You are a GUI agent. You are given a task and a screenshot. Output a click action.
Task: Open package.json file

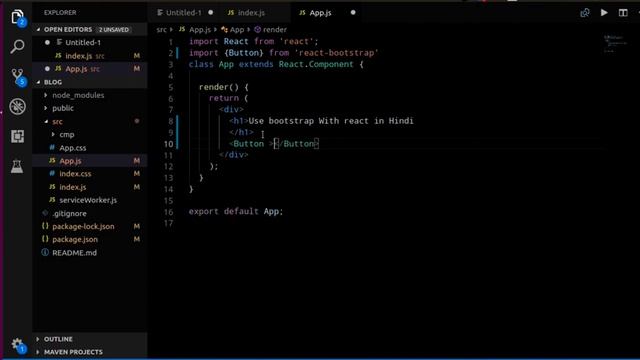(75, 239)
